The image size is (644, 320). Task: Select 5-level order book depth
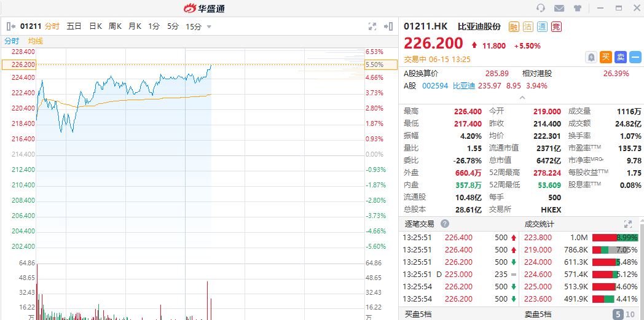pos(618,314)
